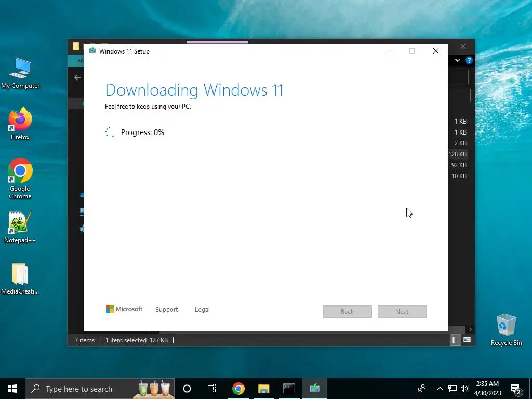
Task: Click the 7 items status text
Action: click(85, 340)
